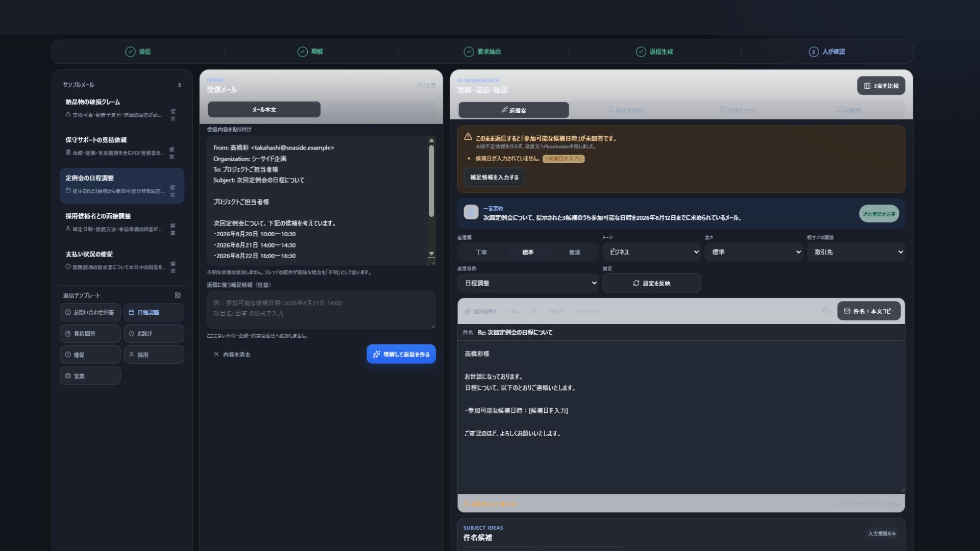Viewport: 980px width, 551px height.
Task: Click the checkmark icon of 理解 step
Action: pos(303,52)
